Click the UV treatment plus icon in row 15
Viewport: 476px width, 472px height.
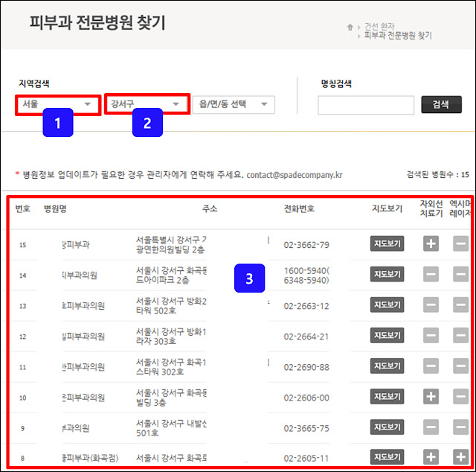click(x=431, y=243)
